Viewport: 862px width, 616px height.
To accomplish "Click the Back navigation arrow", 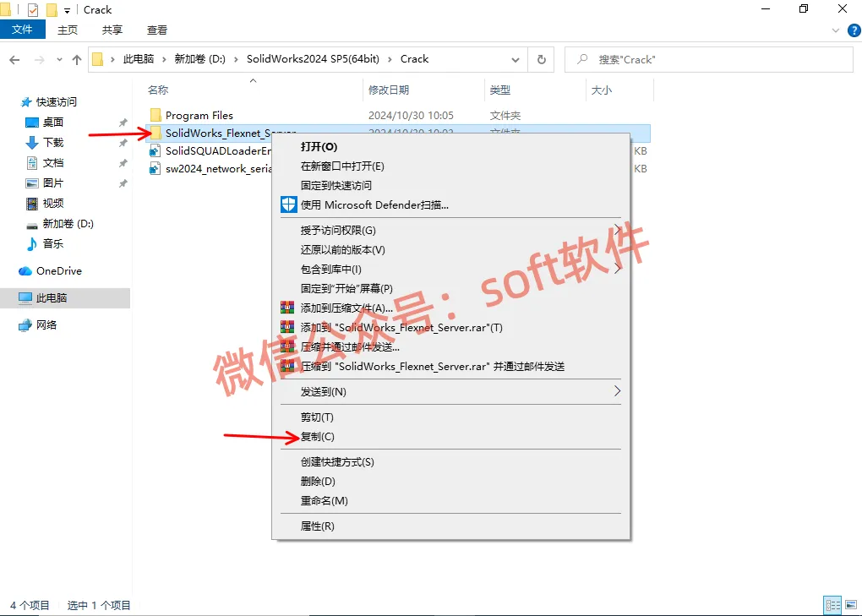I will point(15,60).
